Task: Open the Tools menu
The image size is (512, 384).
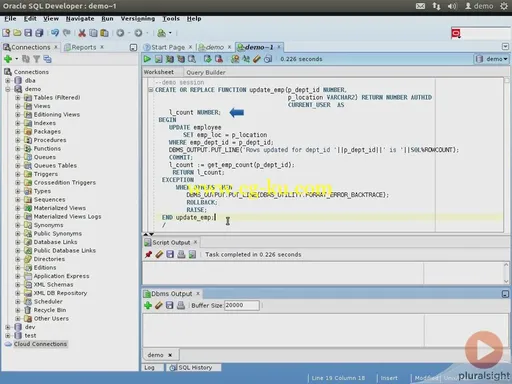Action: coord(171,18)
